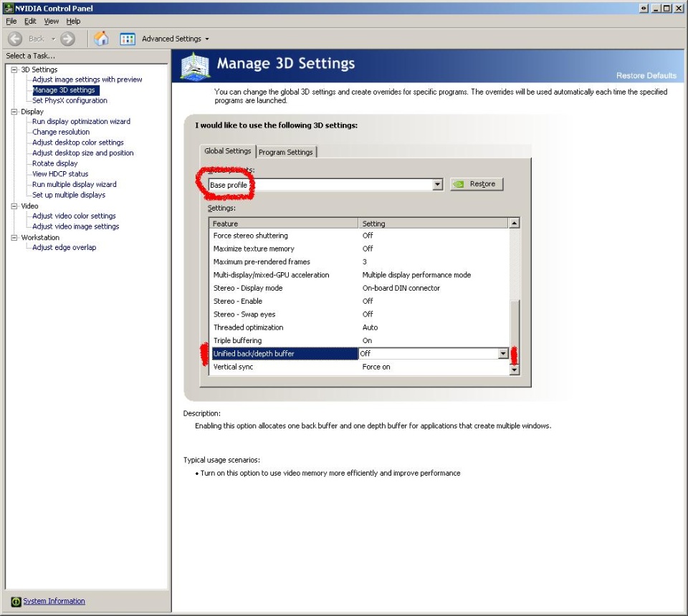Open Run multiple display wizard

pyautogui.click(x=75, y=185)
